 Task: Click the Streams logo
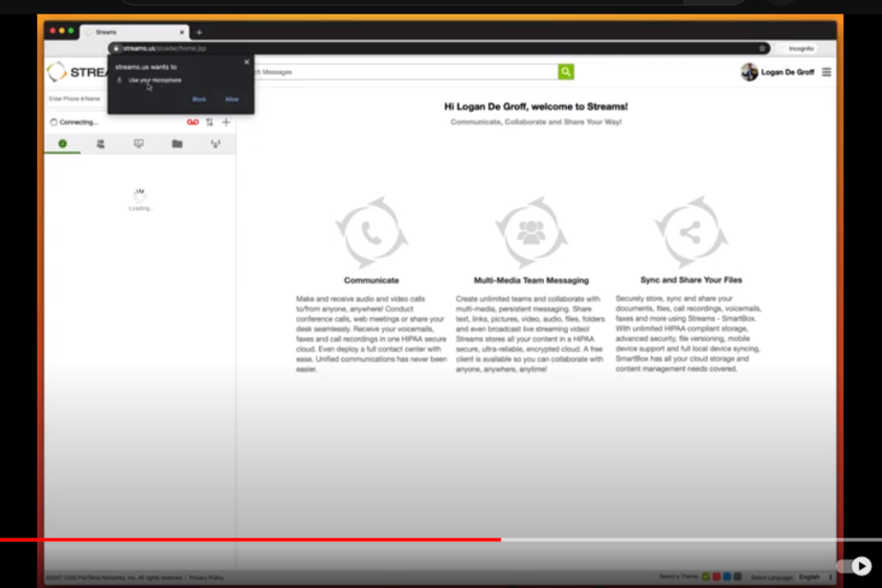click(77, 72)
